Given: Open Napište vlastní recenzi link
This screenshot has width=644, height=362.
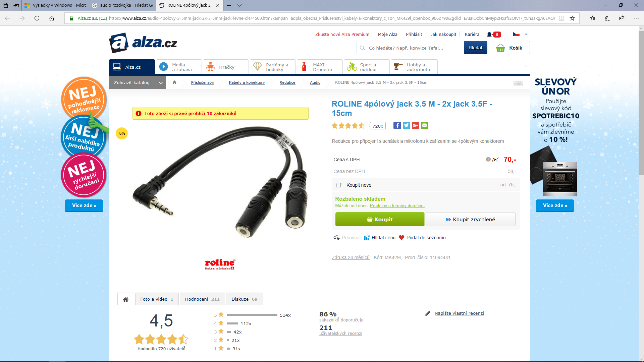Looking at the screenshot, I should 459,313.
